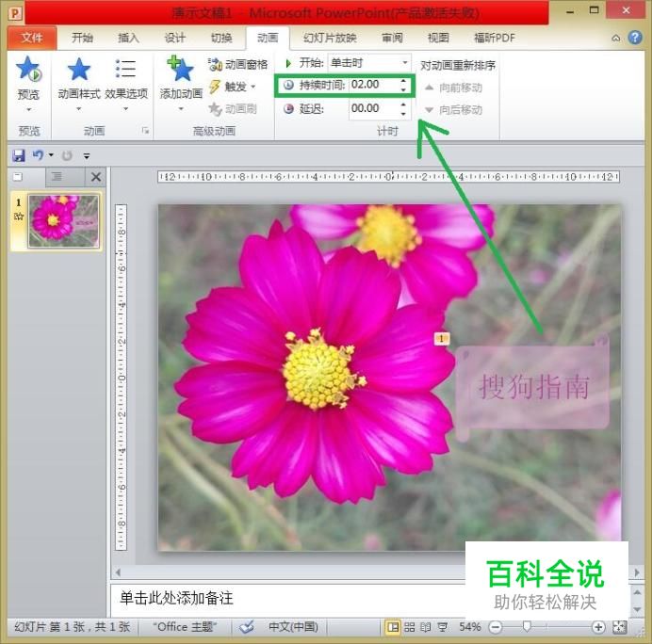Minimize the ribbon with caret icon
652x644 pixels.
point(616,39)
